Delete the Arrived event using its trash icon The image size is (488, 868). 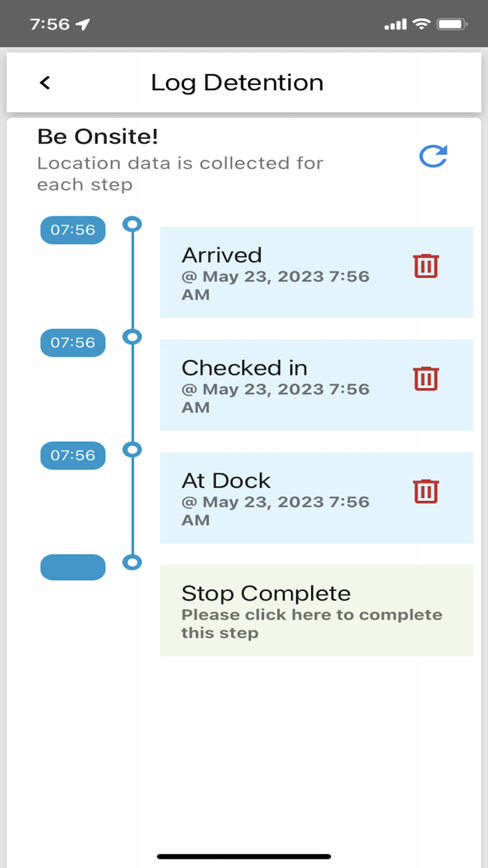(x=425, y=266)
